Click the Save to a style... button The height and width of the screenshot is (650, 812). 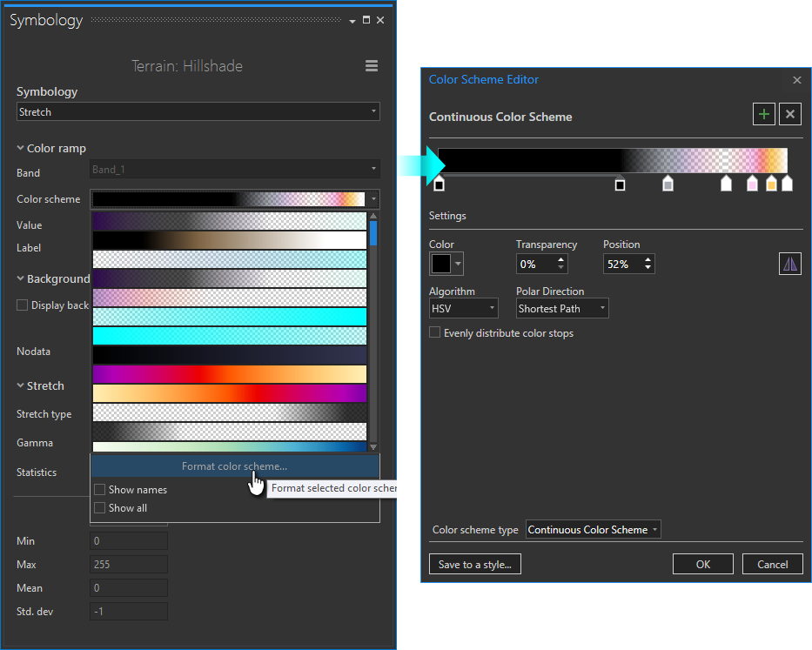pos(475,564)
